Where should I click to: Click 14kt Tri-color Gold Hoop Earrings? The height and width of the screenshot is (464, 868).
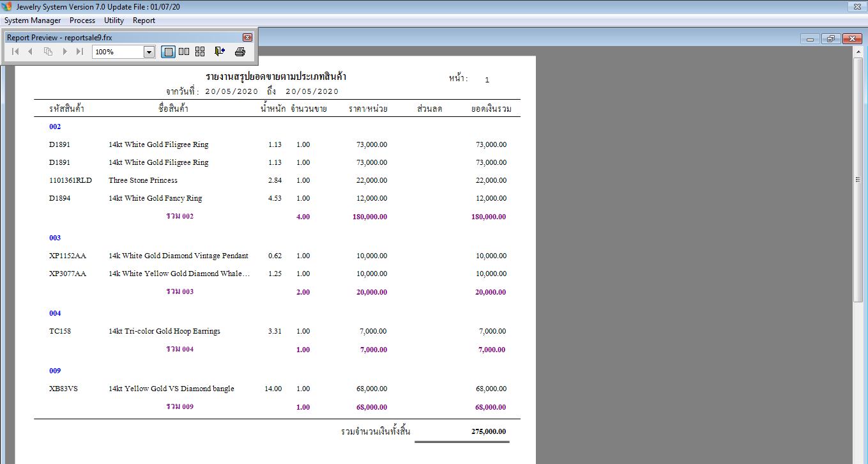164,331
